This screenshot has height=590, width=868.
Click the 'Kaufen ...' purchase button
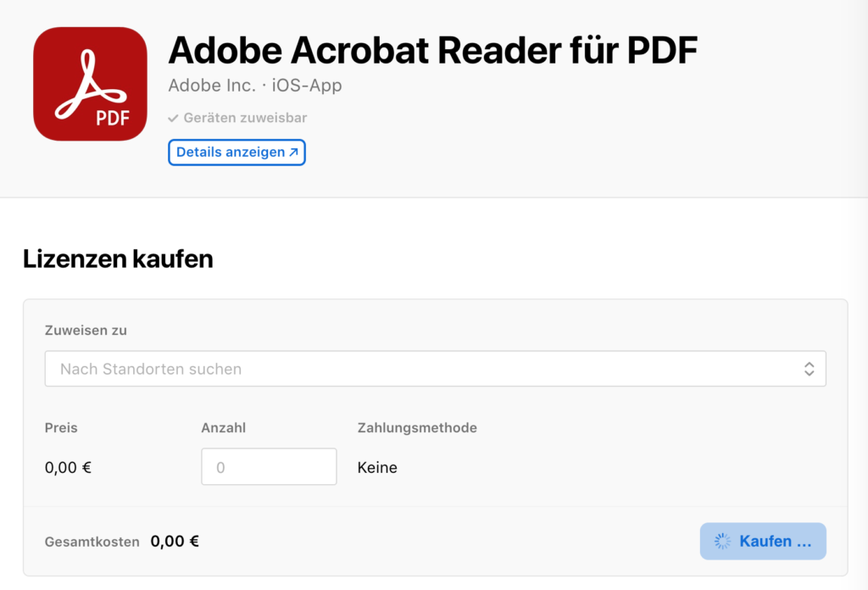tap(763, 541)
